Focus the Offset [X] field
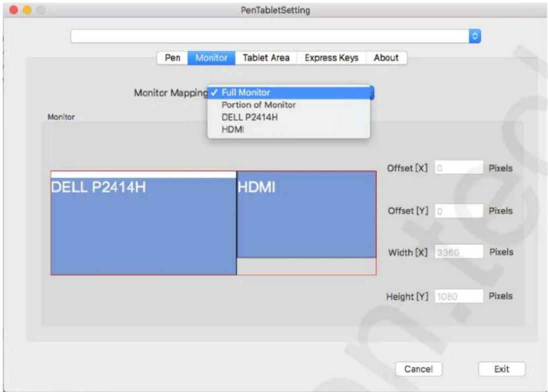Screen dimensions: 548x392 [459, 168]
